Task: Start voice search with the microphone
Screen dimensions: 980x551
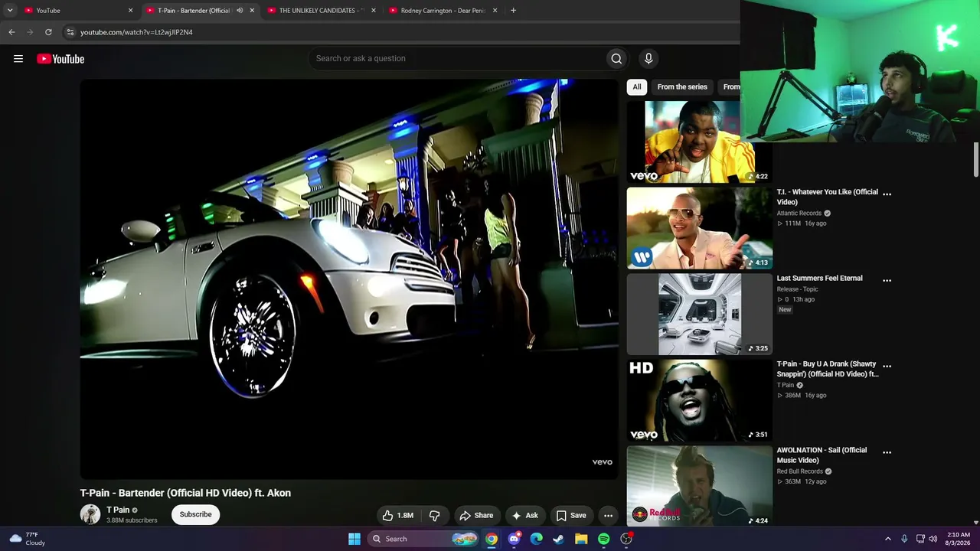Action: coord(648,58)
